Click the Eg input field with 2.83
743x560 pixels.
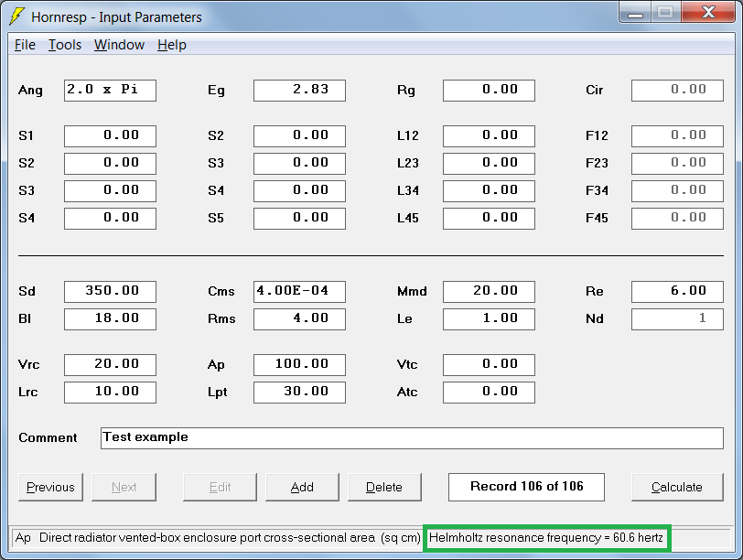pyautogui.click(x=299, y=91)
